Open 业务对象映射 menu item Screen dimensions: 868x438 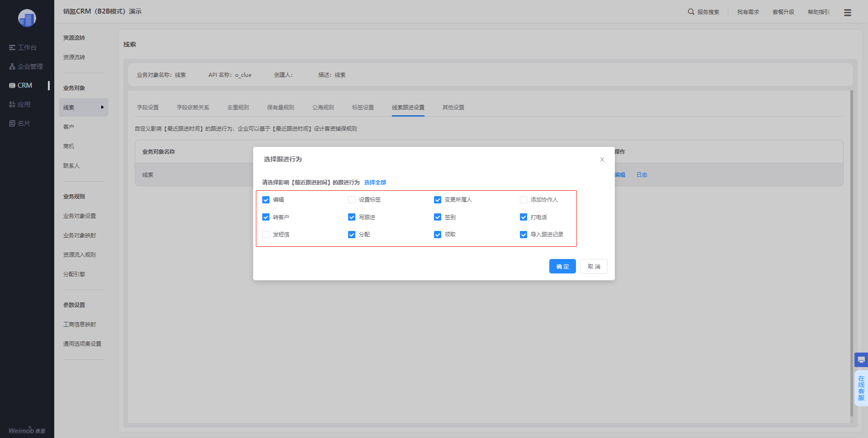pyautogui.click(x=80, y=235)
